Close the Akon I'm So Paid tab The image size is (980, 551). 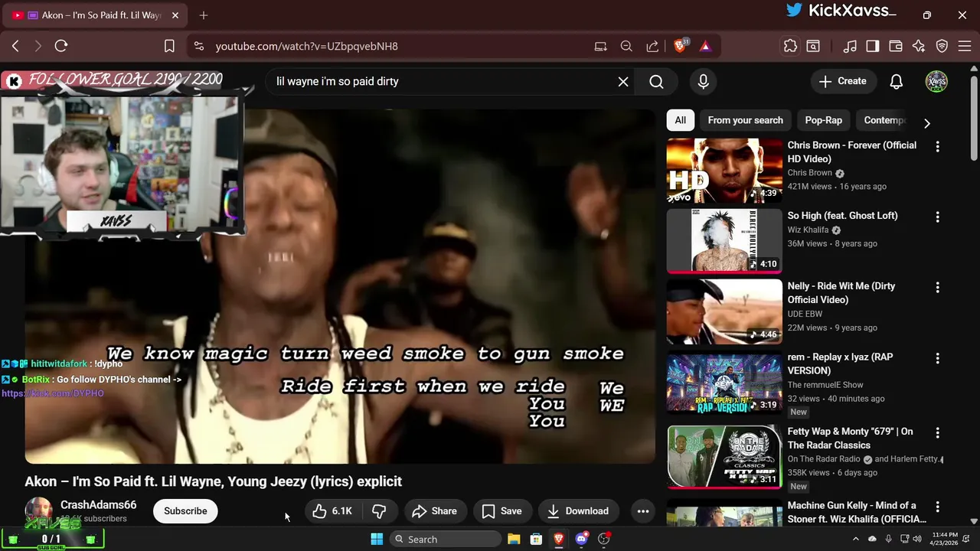(175, 15)
